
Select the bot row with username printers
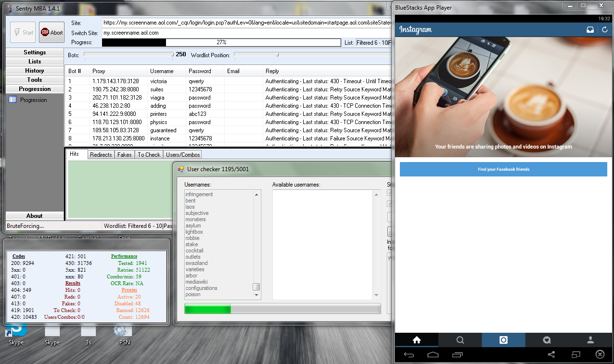pyautogui.click(x=228, y=114)
